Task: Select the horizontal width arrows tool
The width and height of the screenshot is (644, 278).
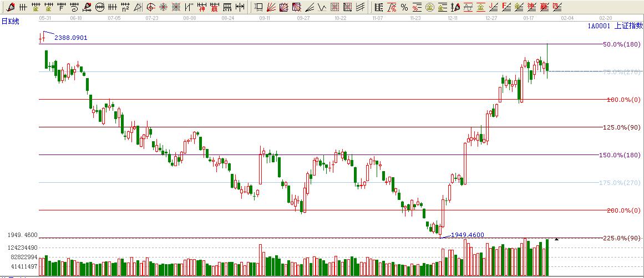Action: (x=239, y=7)
